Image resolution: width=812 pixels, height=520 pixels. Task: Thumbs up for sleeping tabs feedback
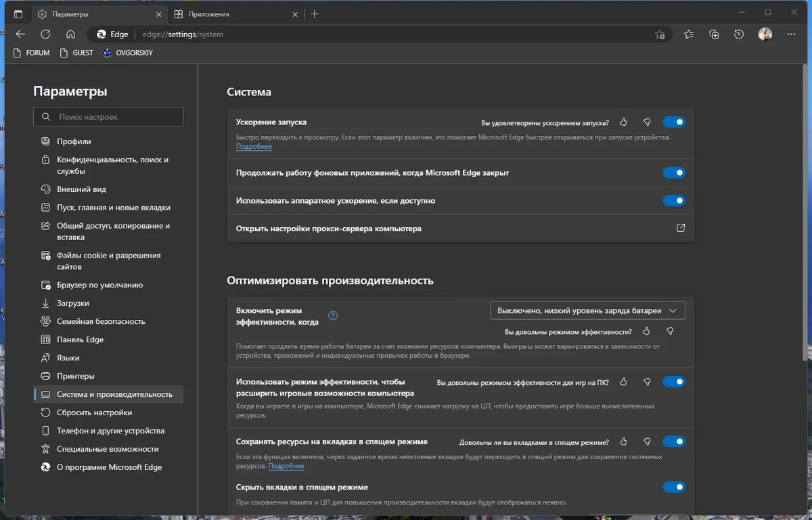tap(623, 442)
